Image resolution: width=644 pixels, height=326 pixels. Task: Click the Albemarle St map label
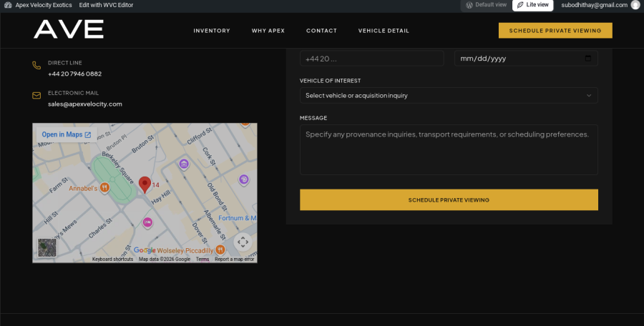pyautogui.click(x=215, y=225)
